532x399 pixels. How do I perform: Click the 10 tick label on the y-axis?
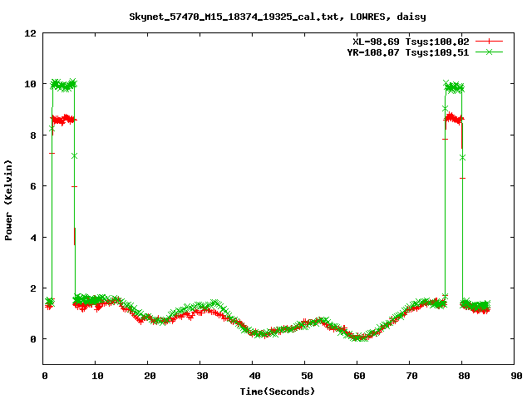(x=31, y=84)
